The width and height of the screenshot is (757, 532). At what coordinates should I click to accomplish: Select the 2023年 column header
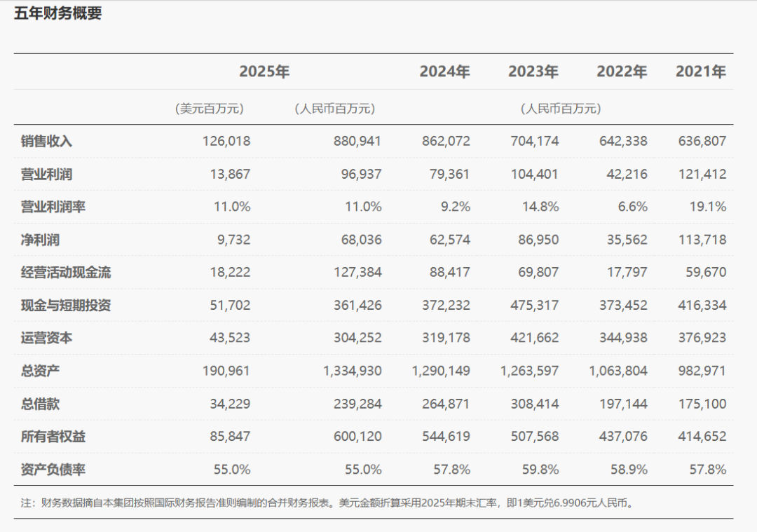coord(533,71)
